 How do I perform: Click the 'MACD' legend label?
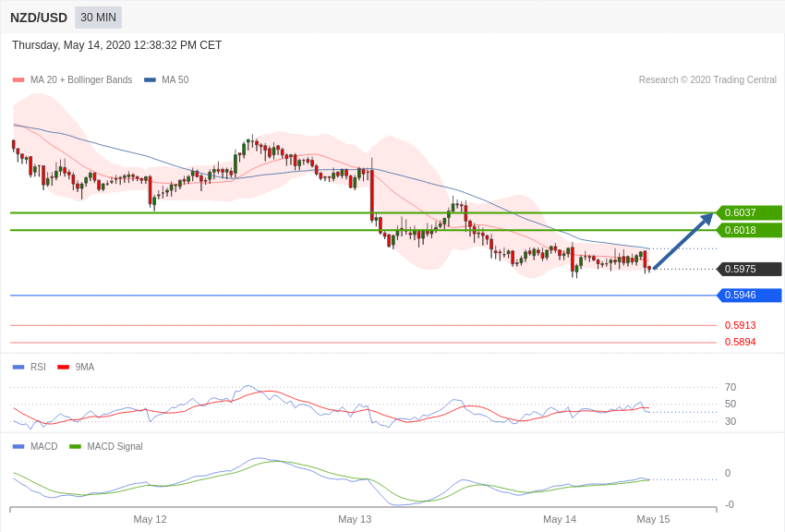(x=43, y=446)
